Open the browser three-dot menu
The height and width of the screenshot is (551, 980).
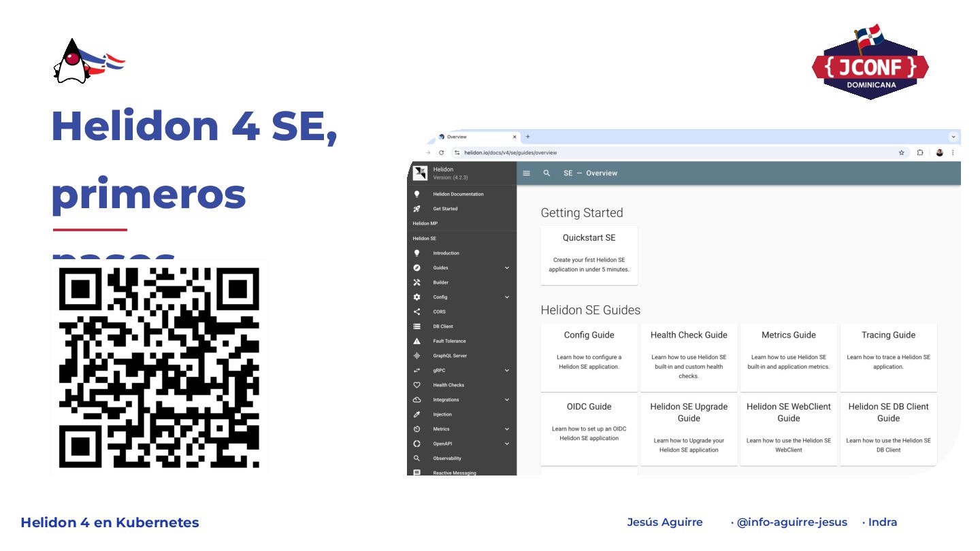click(953, 153)
